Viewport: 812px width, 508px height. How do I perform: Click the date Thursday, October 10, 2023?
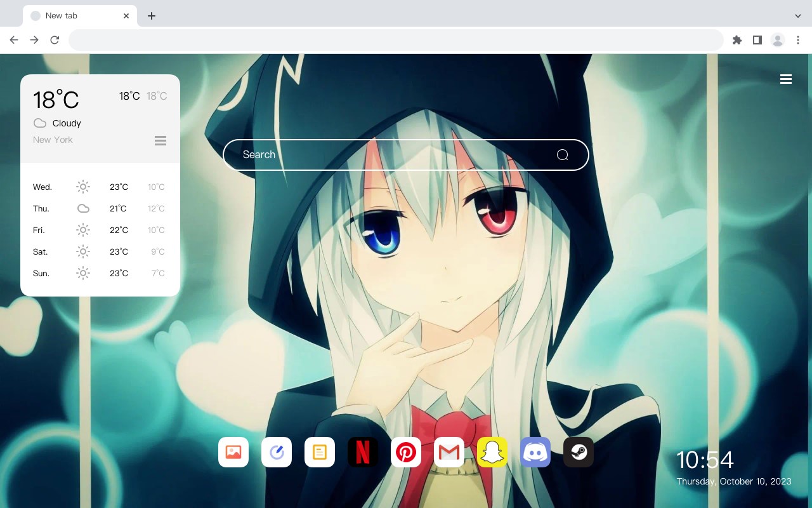point(734,481)
